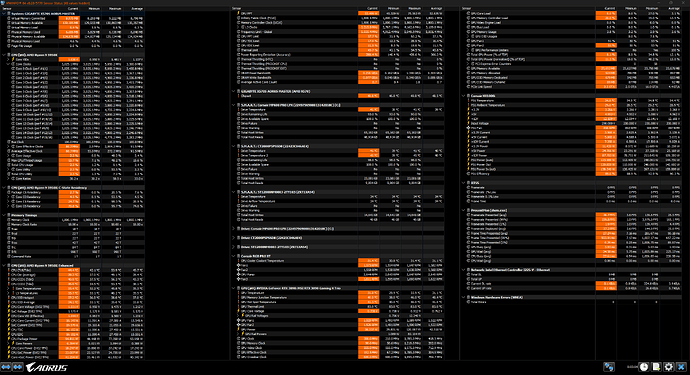Screen dimensions: 690x375
Task: Expand the Core VIDs subtree
Action: pos(8,59)
